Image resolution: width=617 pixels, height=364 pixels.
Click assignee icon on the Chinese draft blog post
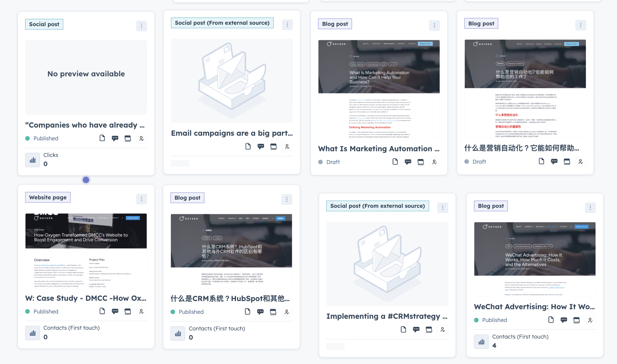point(581,162)
